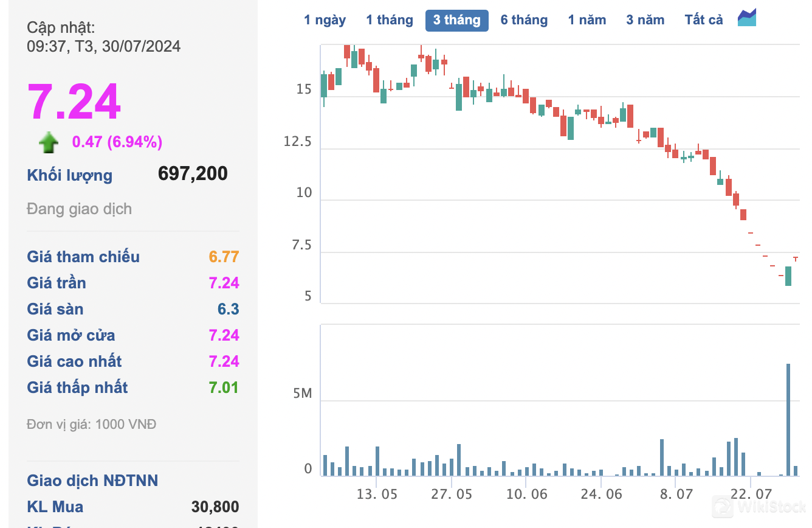Select the Giá sàn value 6.3
812x528 pixels.
[228, 309]
